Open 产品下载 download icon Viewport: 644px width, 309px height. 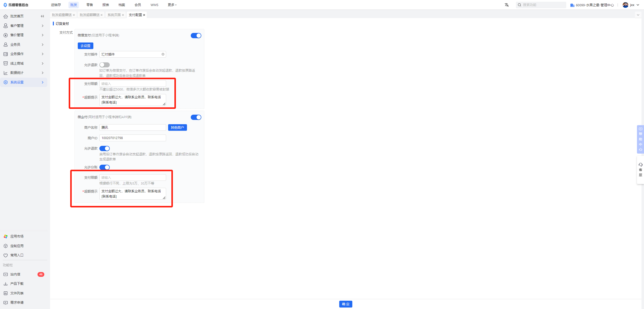6,284
